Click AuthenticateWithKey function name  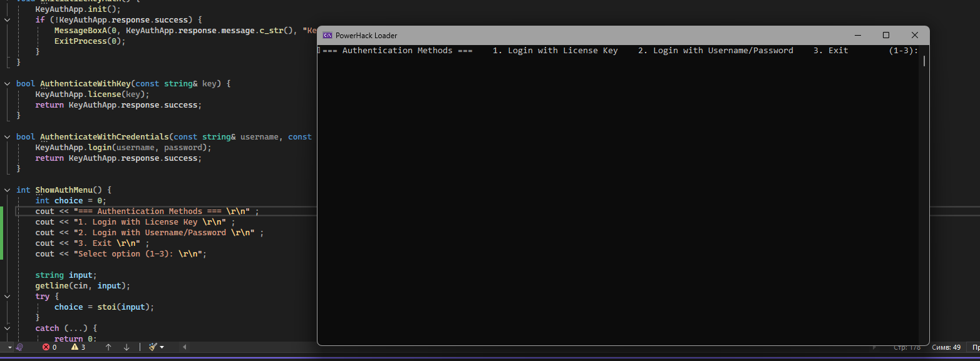[x=85, y=83]
